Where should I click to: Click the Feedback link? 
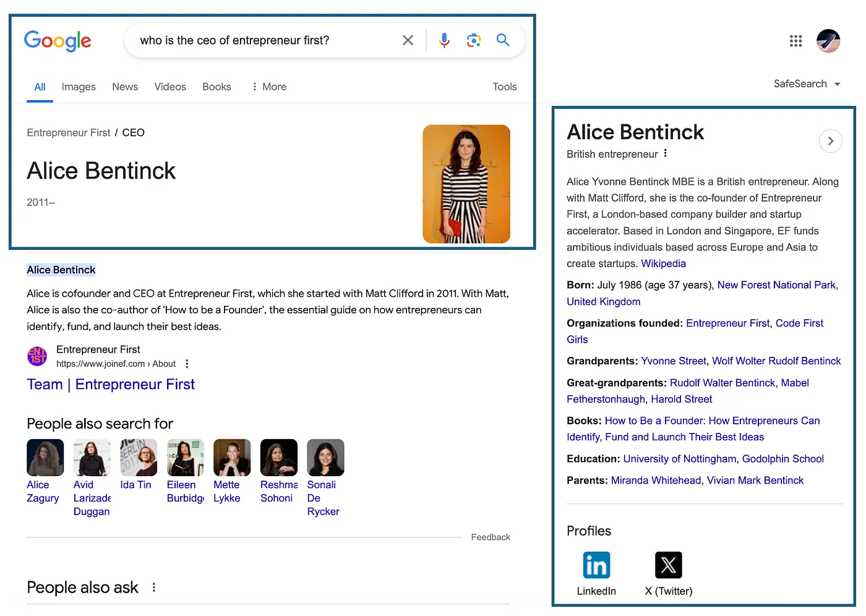tap(491, 537)
